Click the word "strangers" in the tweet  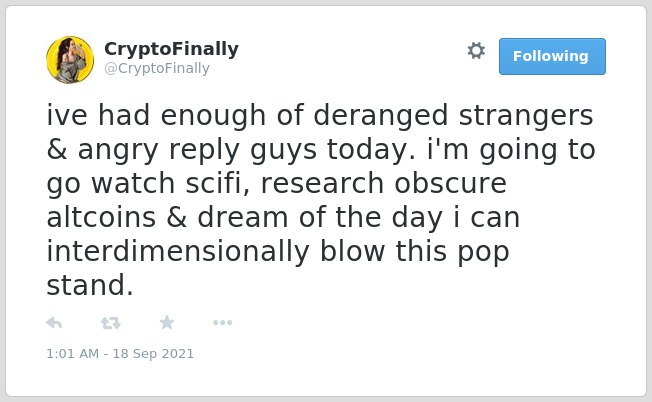click(526, 116)
